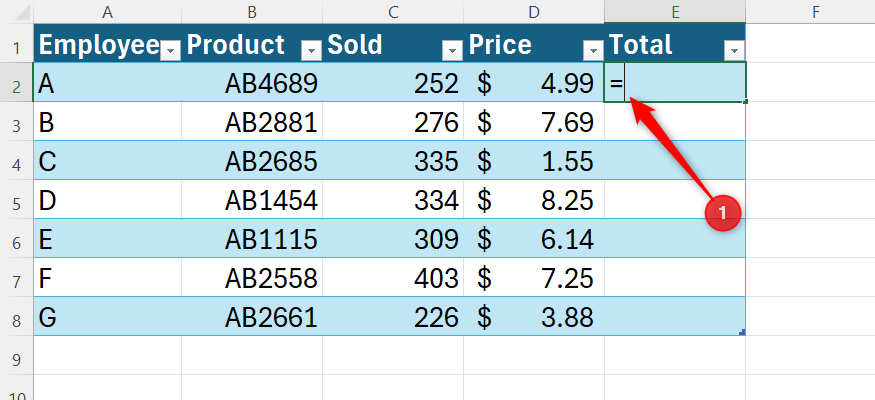This screenshot has height=400, width=875.
Task: Select product cell AB1115
Action: [x=252, y=238]
